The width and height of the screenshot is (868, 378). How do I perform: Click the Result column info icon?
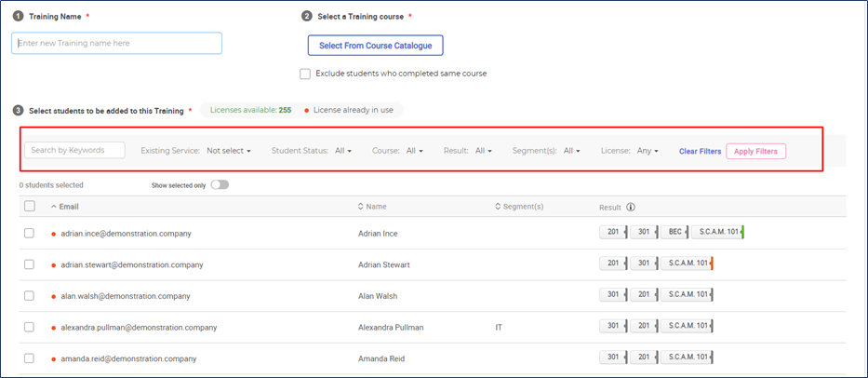point(631,207)
